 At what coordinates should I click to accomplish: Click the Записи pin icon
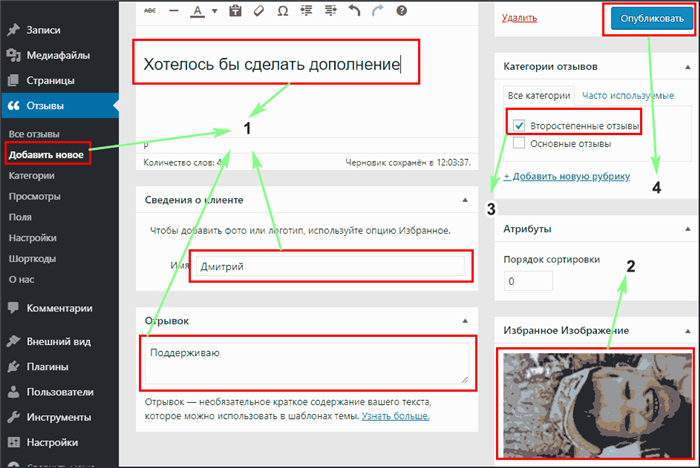[13, 30]
